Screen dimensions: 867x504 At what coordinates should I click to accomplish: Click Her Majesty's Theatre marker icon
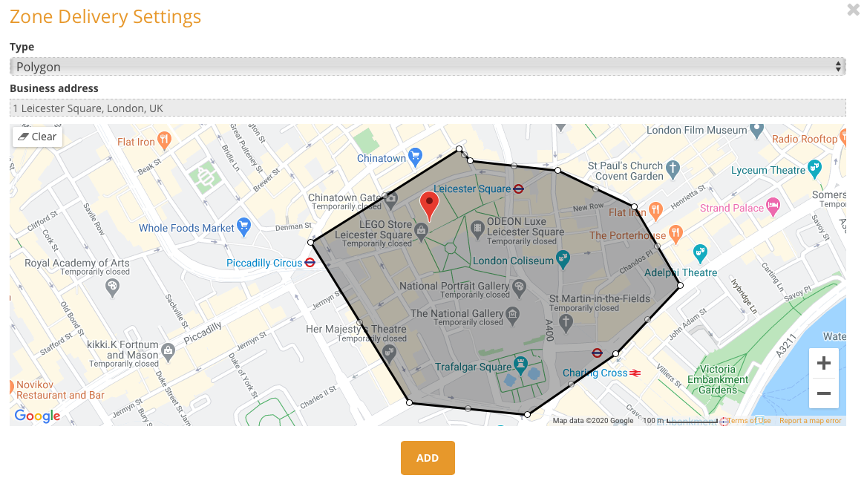[389, 353]
